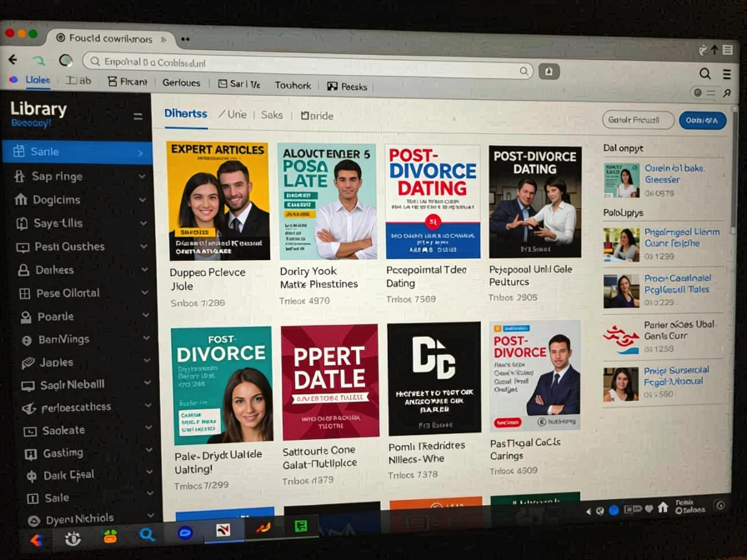Open the green document taskbar icon
747x560 pixels.
click(x=301, y=526)
